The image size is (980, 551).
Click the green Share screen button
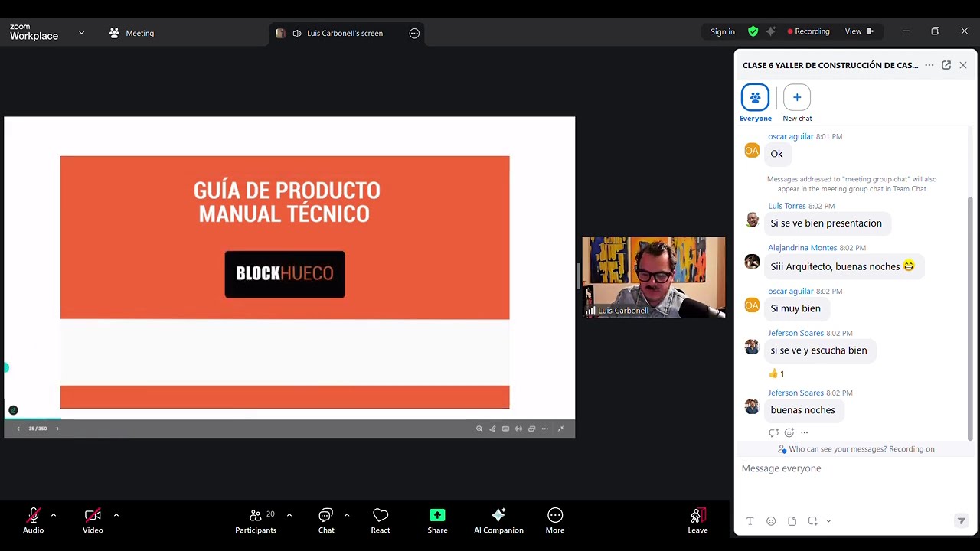click(437, 520)
